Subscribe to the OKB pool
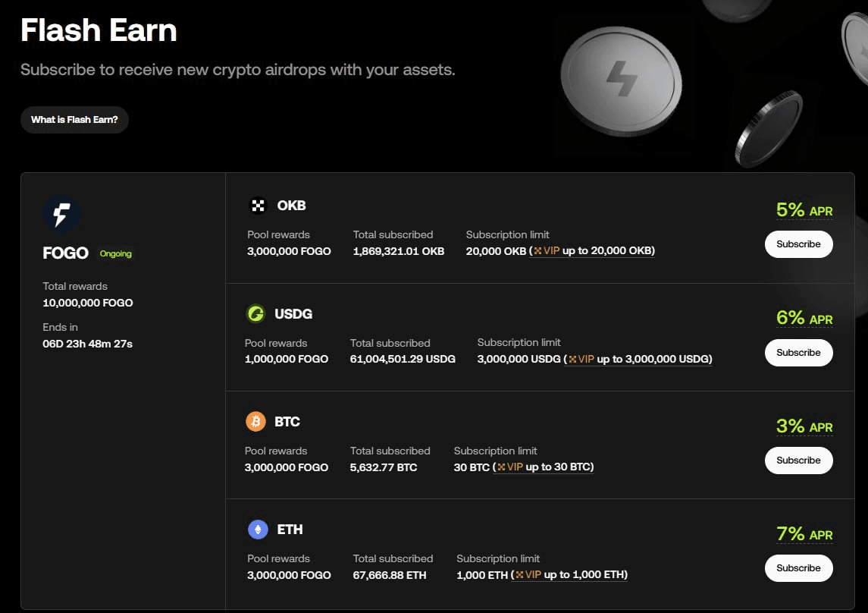The width and height of the screenshot is (868, 613). click(798, 244)
